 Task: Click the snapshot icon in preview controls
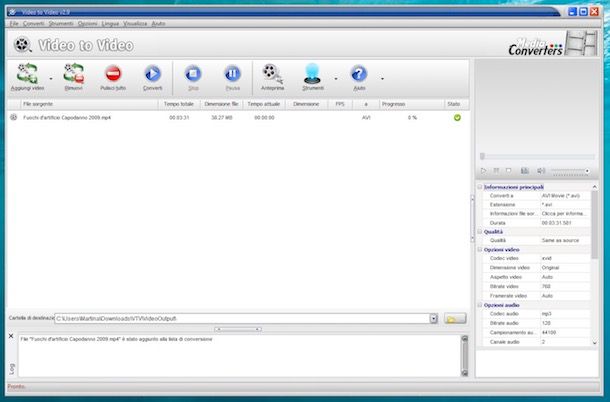(x=525, y=171)
